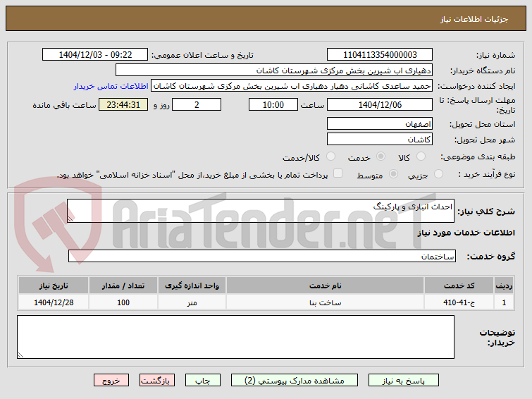
Task: Click the ساخت بنا service name cell
Action: 325,302
